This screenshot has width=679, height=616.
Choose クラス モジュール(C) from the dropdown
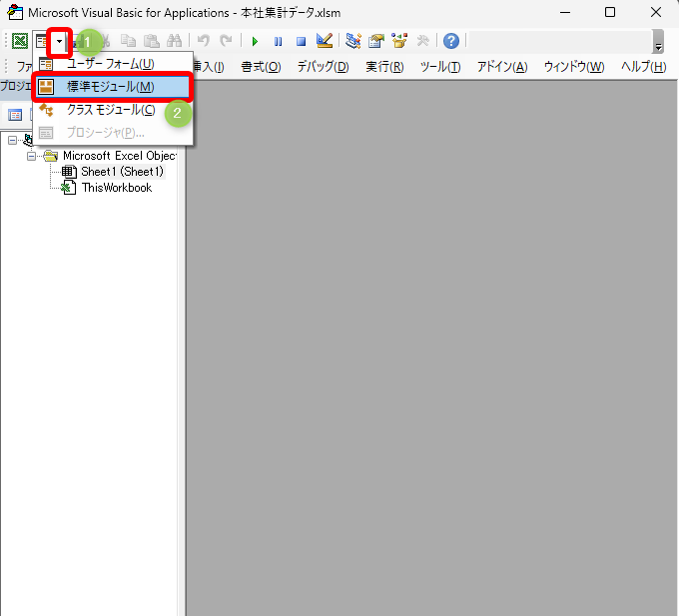[110, 110]
